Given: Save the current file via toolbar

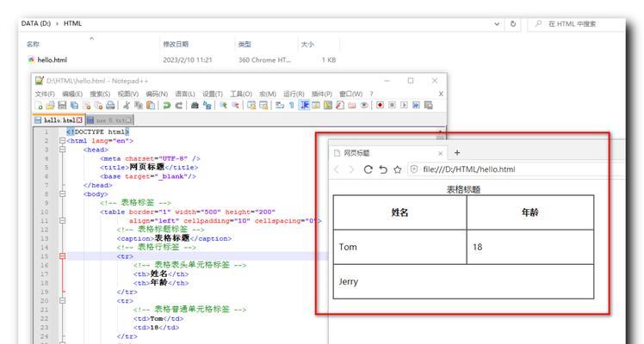Looking at the screenshot, I should coord(62,106).
